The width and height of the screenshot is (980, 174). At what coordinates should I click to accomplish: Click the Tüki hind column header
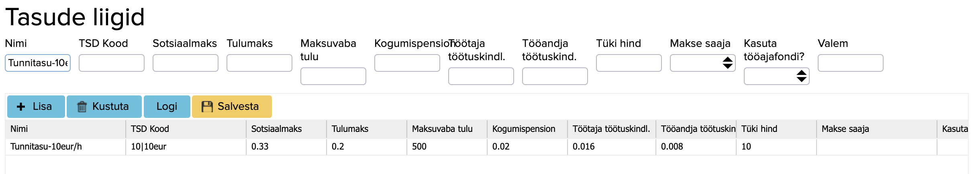(x=759, y=129)
